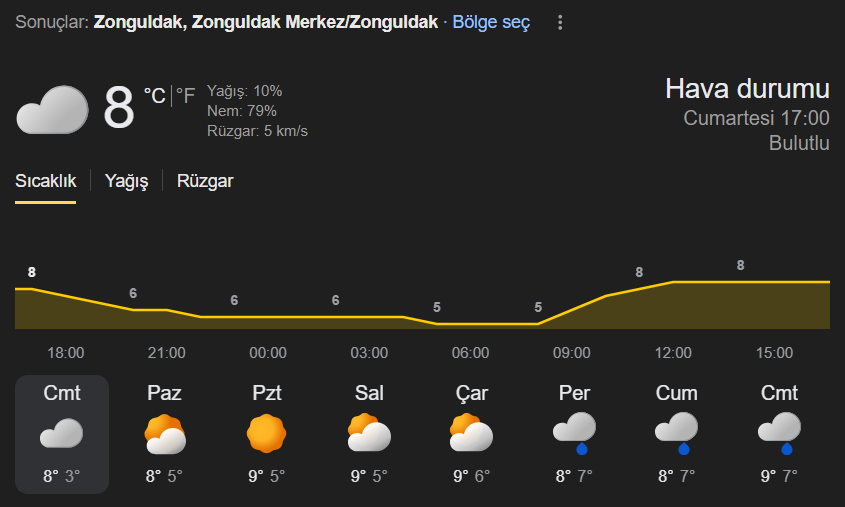Viewport: 845px width, 507px height.
Task: Switch to the Yağış tab
Action: point(127,181)
